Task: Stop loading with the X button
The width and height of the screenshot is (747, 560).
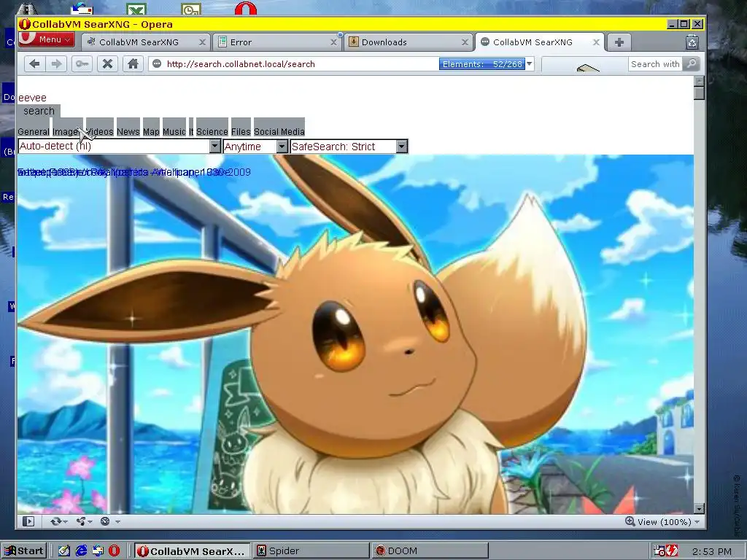Action: point(108,64)
